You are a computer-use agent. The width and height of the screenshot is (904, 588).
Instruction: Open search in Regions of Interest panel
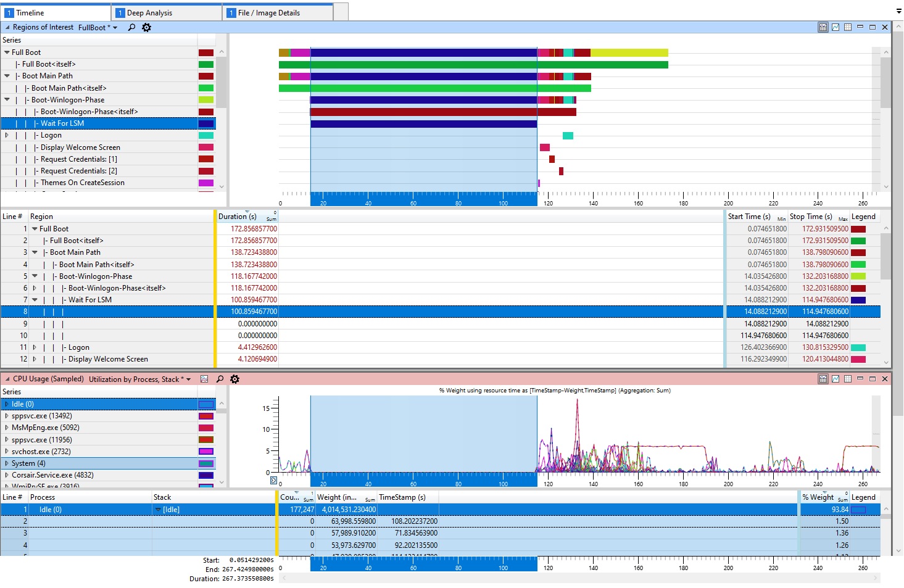131,27
